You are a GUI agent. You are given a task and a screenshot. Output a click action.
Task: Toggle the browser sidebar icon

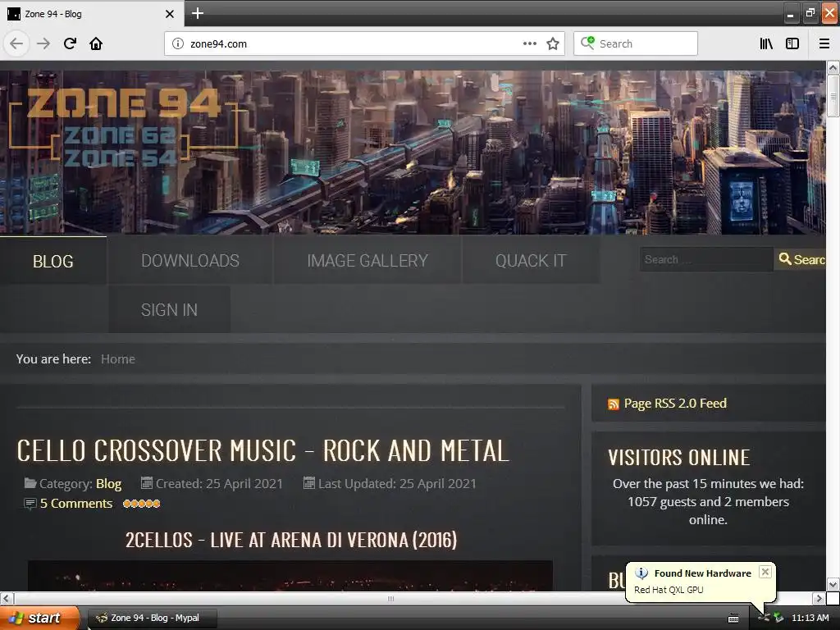tap(792, 43)
